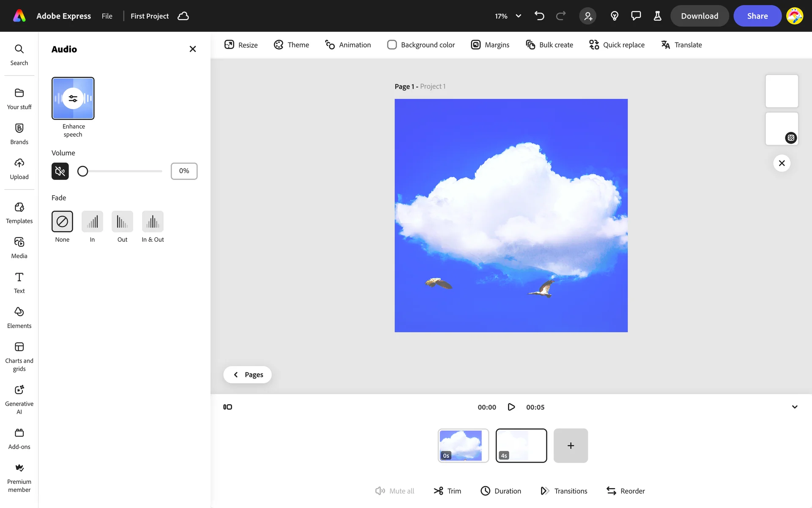Select the In & Out fade option

[x=153, y=221]
